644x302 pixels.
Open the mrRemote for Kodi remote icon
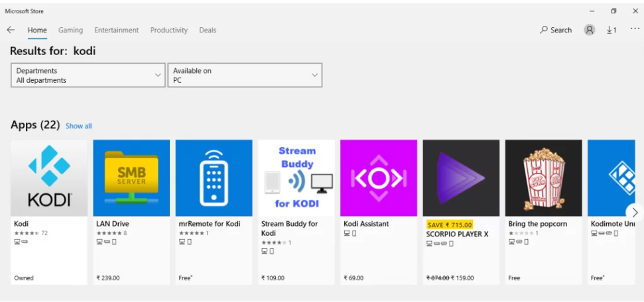[214, 177]
